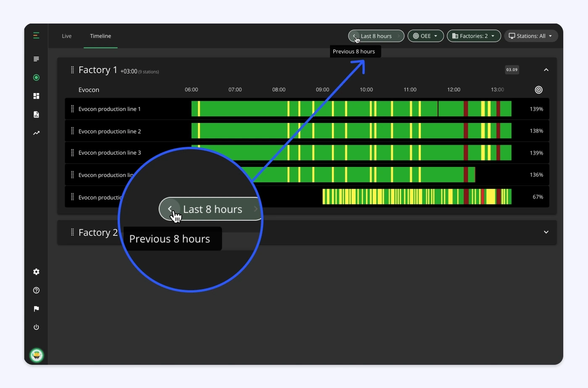The width and height of the screenshot is (588, 388).
Task: Click the drag handle for Evocon production line 1
Action: [72, 109]
